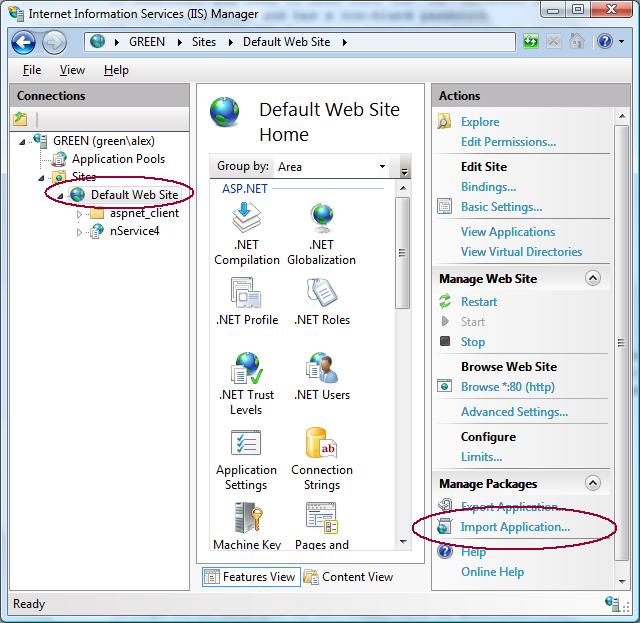Switch to Content View tab
This screenshot has width=640, height=623.
pos(348,576)
